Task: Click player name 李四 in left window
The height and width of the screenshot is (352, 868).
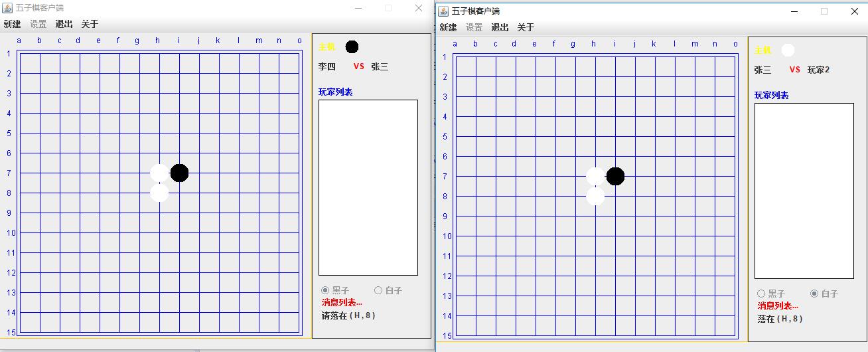Action: 327,66
